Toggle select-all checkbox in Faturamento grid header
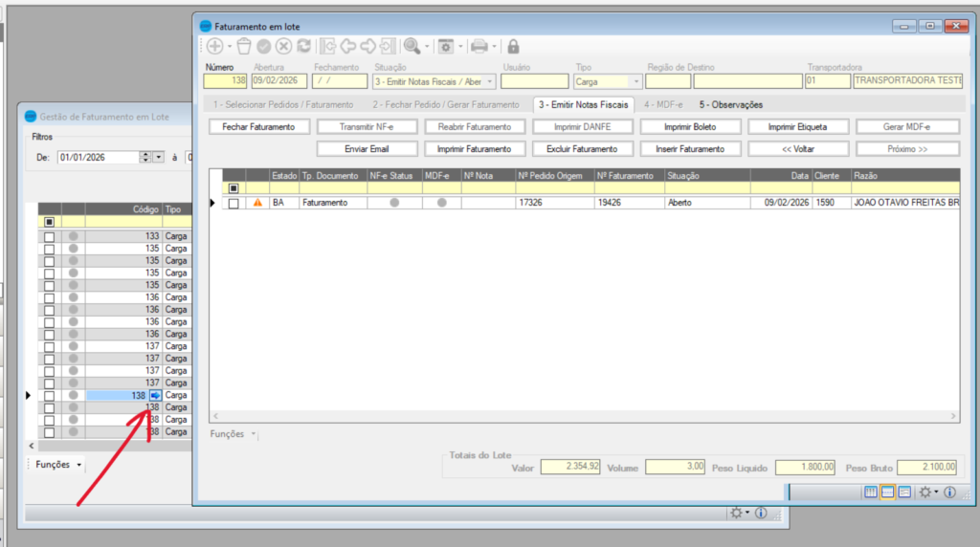This screenshot has height=547, width=980. [x=233, y=188]
